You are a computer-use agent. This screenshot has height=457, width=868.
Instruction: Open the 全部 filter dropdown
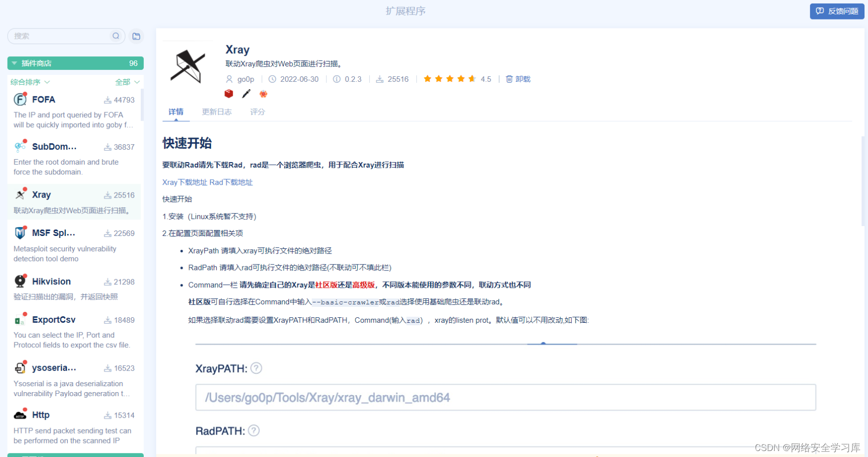pyautogui.click(x=127, y=82)
